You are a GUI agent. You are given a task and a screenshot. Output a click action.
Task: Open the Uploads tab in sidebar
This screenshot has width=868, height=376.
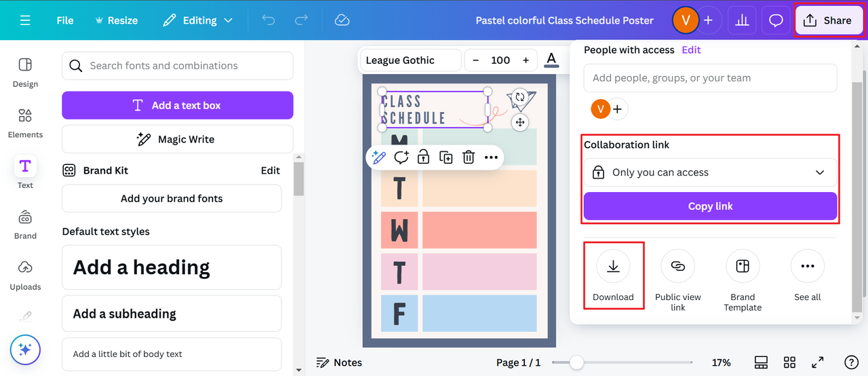[25, 274]
